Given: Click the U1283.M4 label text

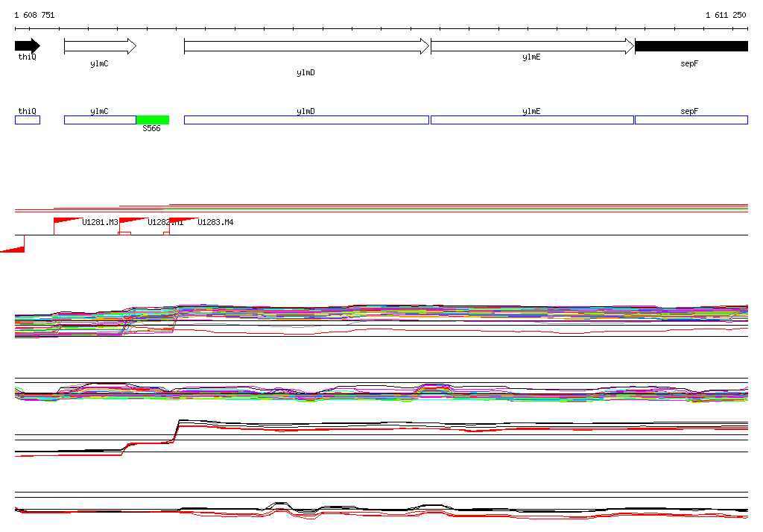Looking at the screenshot, I should (x=215, y=222).
